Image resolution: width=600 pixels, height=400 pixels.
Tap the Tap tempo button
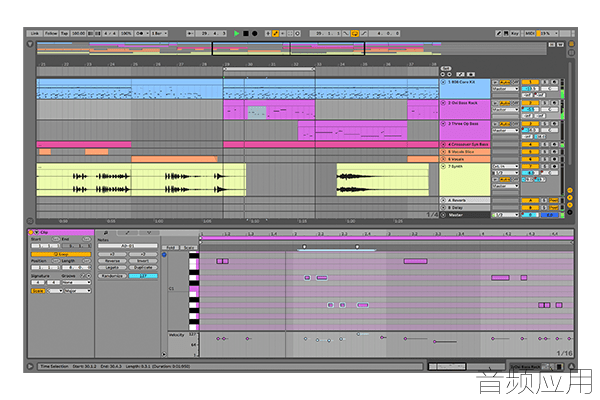(x=64, y=34)
